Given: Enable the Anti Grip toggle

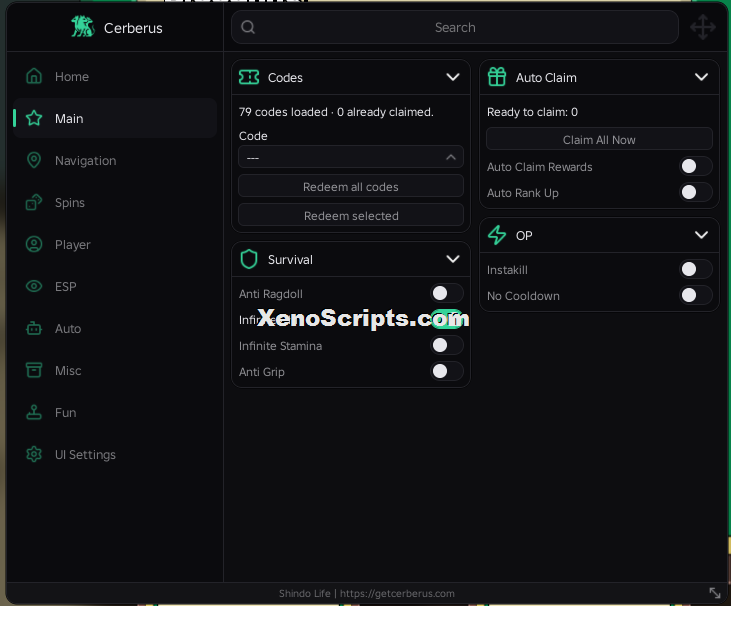Looking at the screenshot, I should (x=447, y=371).
